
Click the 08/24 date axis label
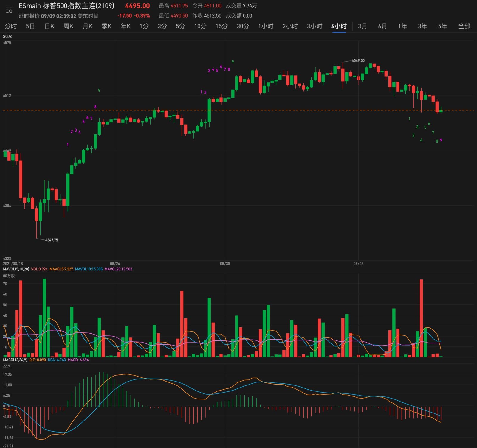[x=115, y=264]
